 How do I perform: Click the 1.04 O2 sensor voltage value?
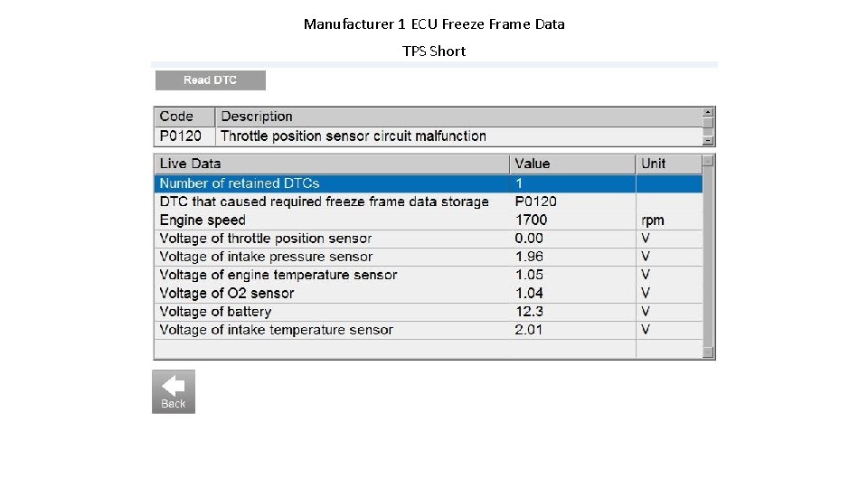pos(529,293)
